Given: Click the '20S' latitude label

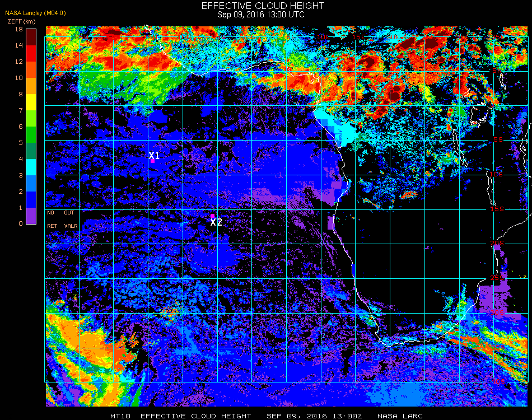Looking at the screenshot, I should pyautogui.click(x=497, y=244).
